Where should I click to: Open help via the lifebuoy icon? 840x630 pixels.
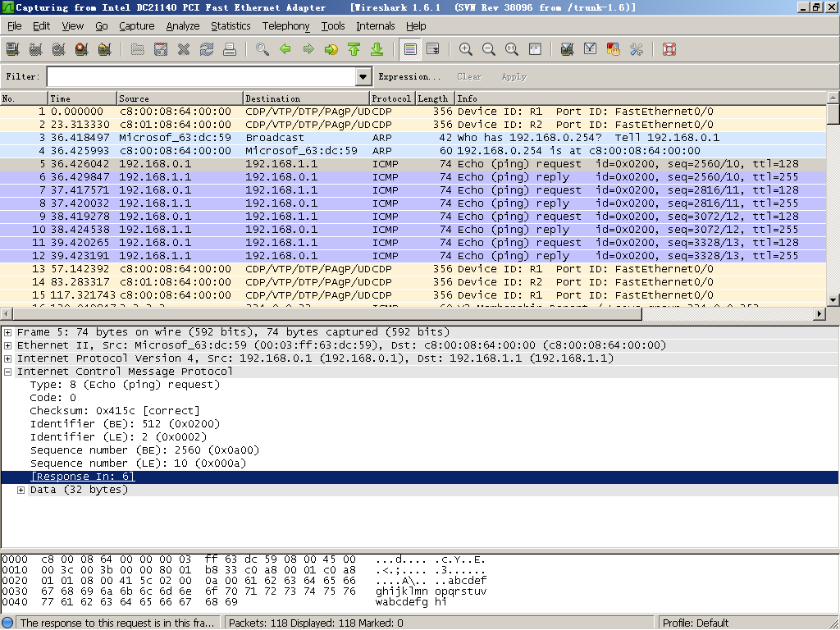pos(669,50)
